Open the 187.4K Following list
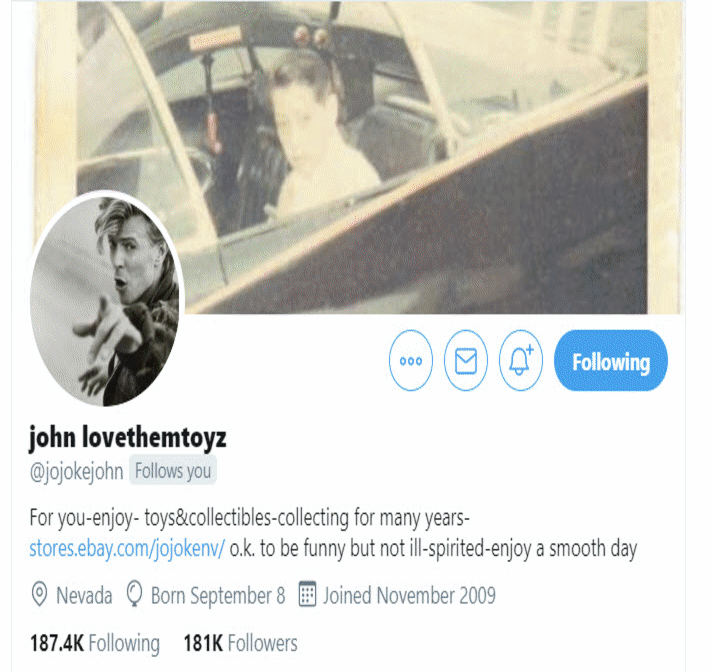This screenshot has width=712, height=672. 94,643
